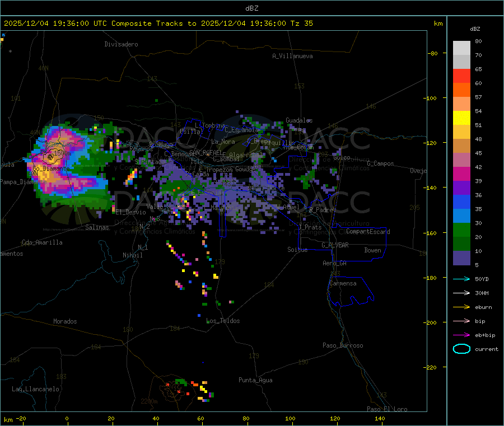Click the Punta_Agua location label
Viewport: 504px width, 426px height.
[255, 380]
